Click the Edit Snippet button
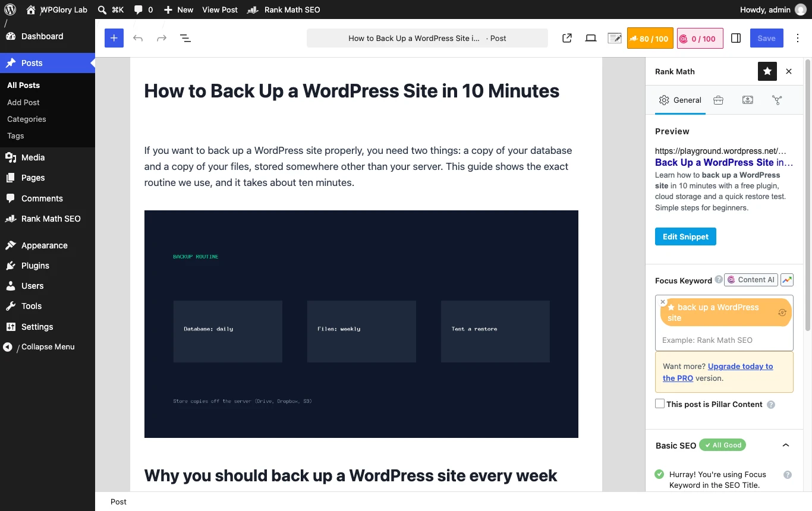The width and height of the screenshot is (812, 511). (x=685, y=236)
